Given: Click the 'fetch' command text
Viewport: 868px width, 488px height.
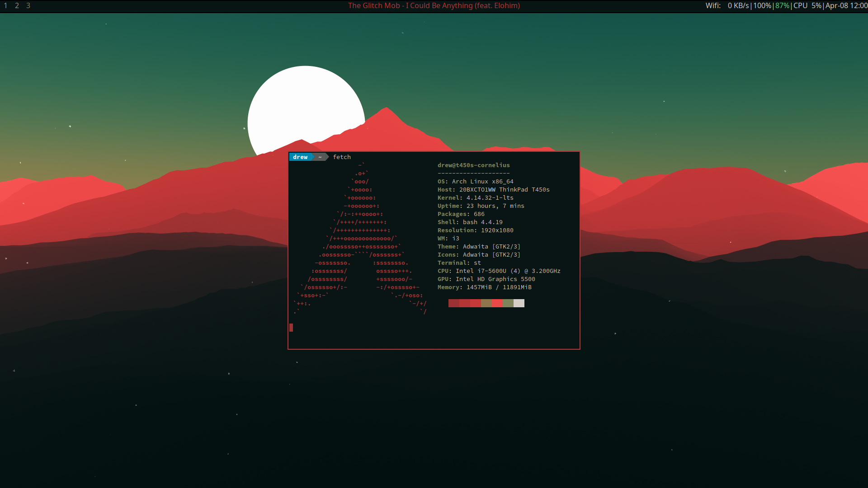Looking at the screenshot, I should [x=342, y=157].
